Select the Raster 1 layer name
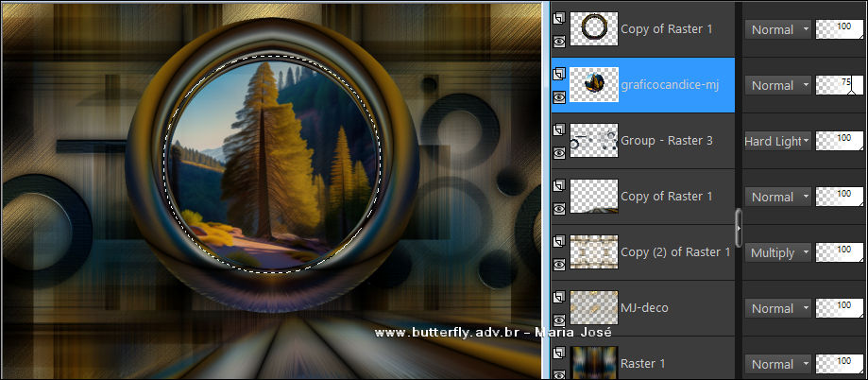Viewport: 868px width, 380px height. (642, 363)
